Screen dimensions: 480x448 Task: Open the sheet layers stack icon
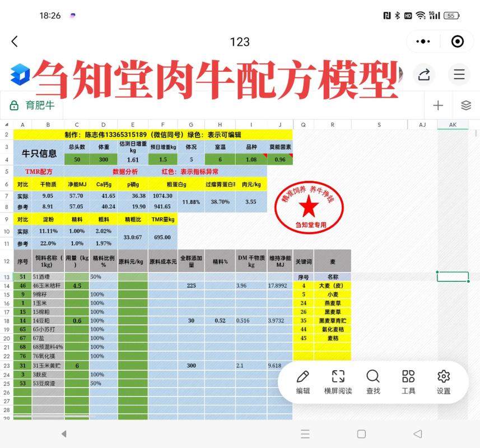click(466, 105)
